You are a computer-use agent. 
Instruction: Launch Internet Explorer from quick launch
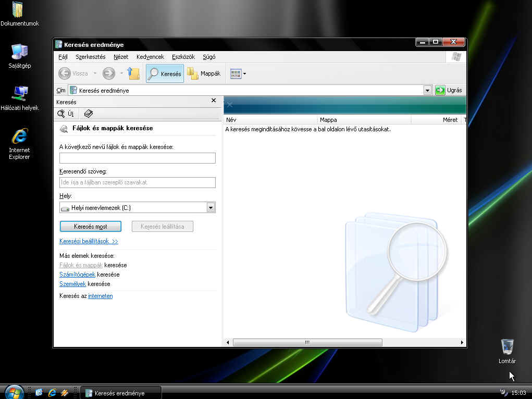click(52, 393)
